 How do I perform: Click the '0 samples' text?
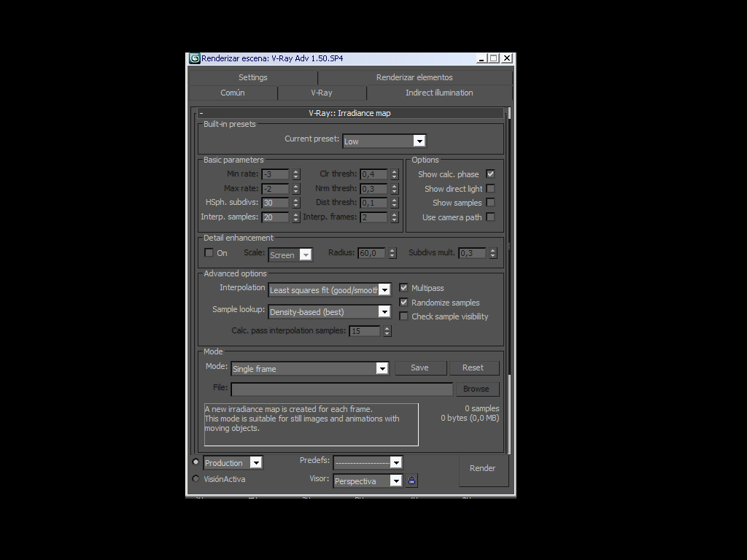point(482,408)
